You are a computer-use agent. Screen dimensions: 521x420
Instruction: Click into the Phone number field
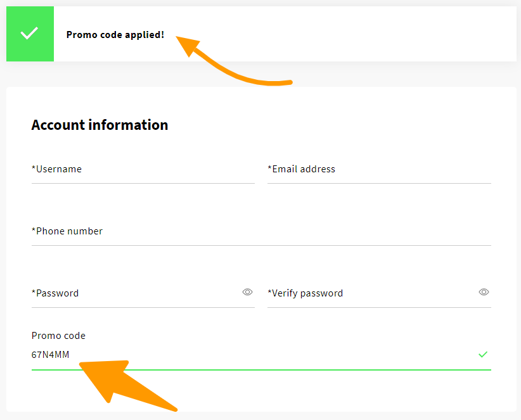(x=261, y=232)
